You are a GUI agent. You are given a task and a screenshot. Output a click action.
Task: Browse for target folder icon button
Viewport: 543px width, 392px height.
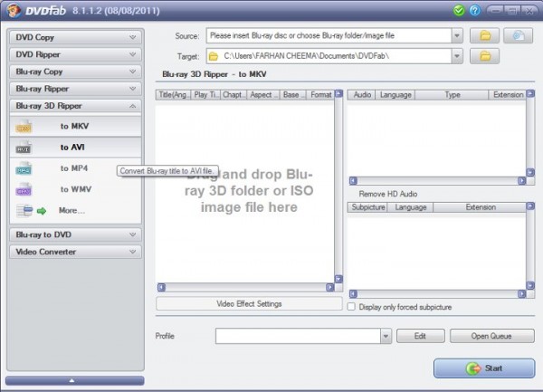pyautogui.click(x=484, y=56)
